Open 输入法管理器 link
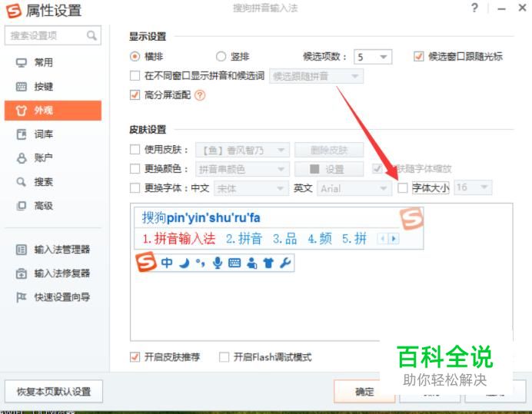532x414 pixels. (x=62, y=250)
